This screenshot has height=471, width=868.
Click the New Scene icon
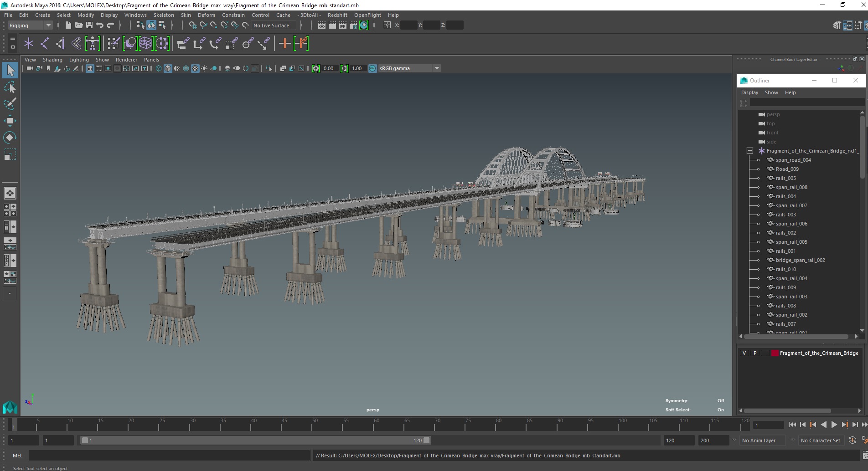[x=68, y=26]
